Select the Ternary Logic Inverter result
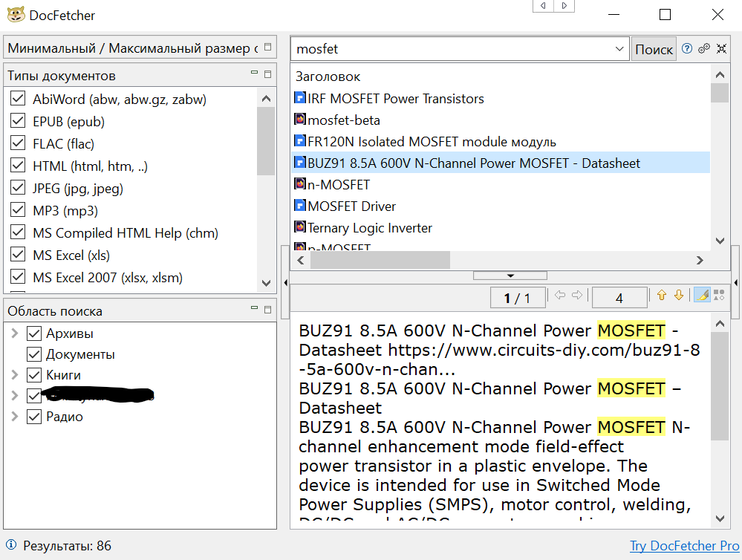 pos(501,228)
